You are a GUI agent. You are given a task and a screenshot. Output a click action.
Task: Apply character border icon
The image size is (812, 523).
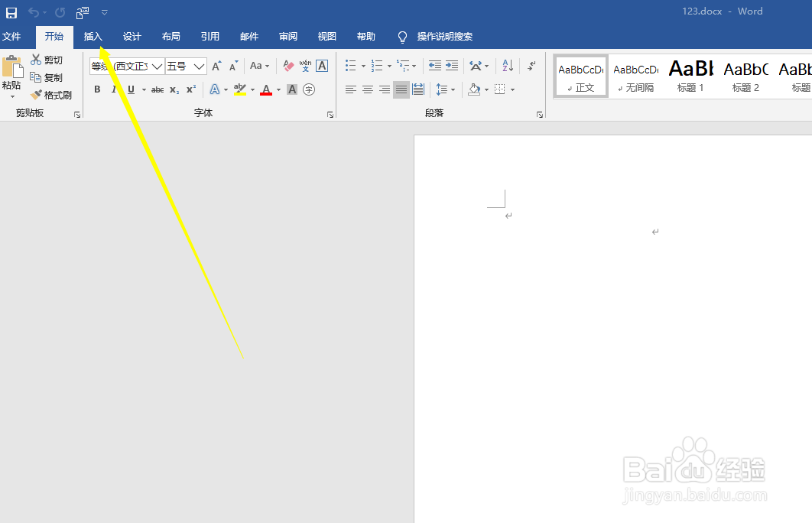click(322, 66)
